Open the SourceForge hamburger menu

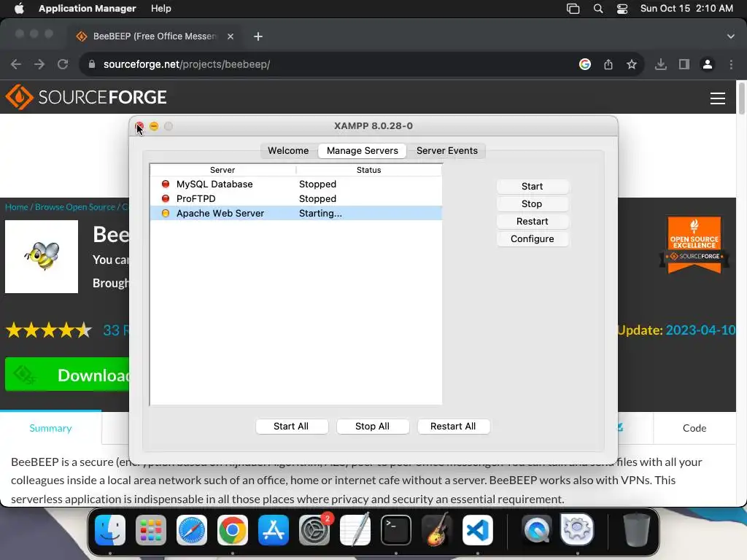tap(718, 98)
